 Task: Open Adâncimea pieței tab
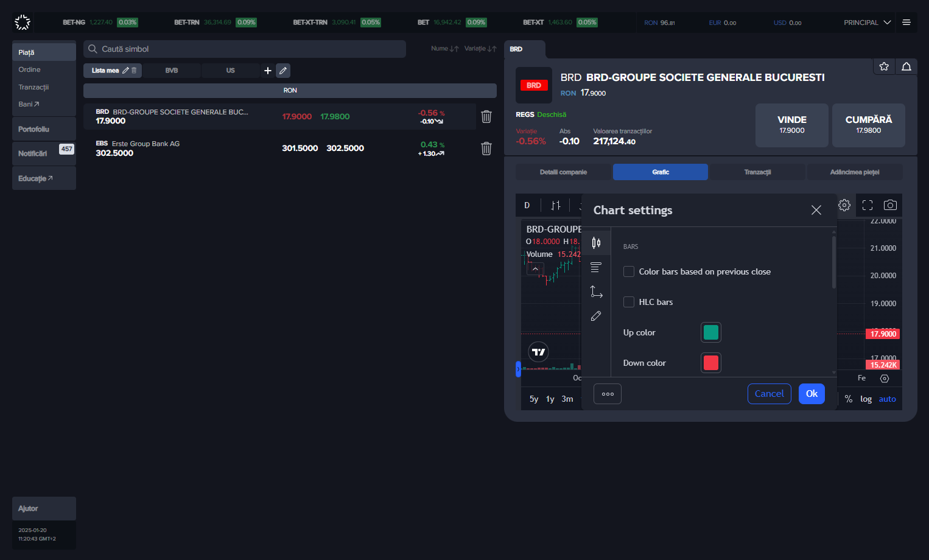(x=855, y=172)
